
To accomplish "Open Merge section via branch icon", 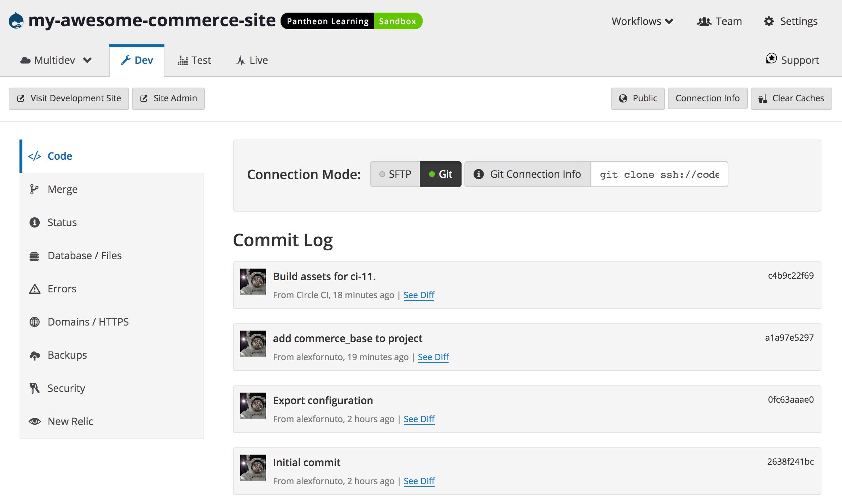I will click(34, 189).
